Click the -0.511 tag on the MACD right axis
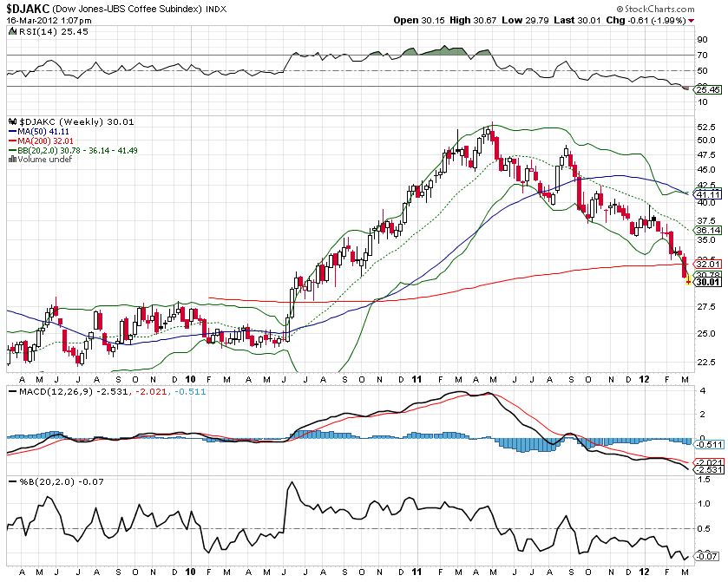This screenshot has width=728, height=582. [708, 445]
